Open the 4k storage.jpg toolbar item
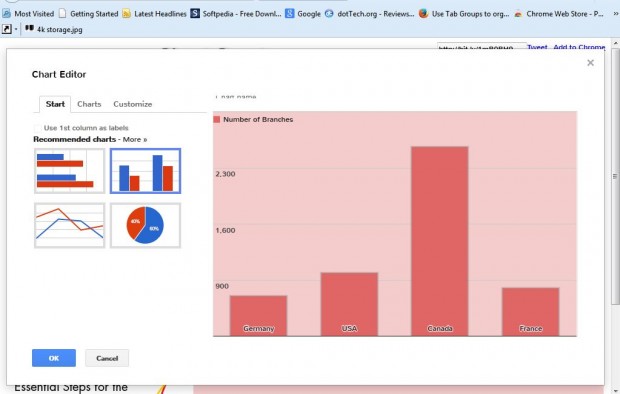 click(x=54, y=29)
